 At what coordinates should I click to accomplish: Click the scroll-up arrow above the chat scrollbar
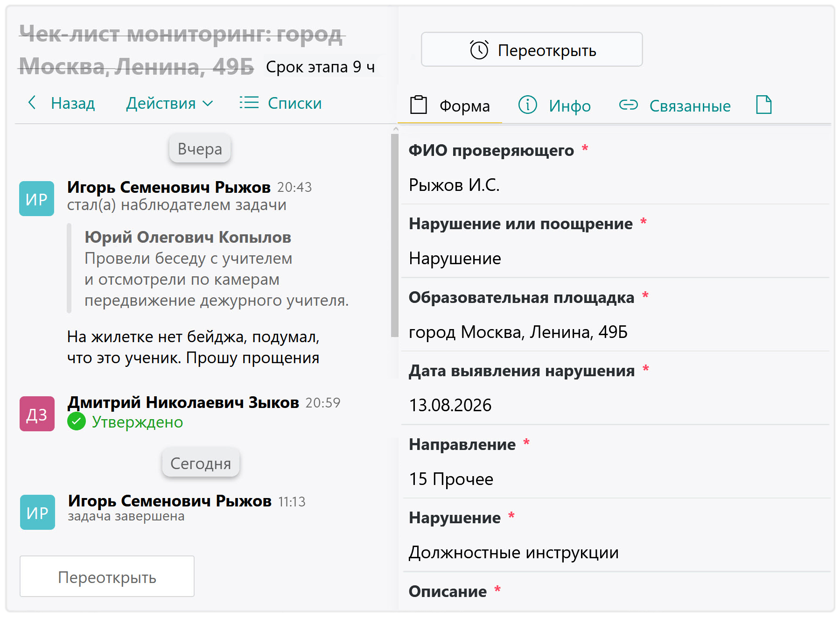pos(395,129)
